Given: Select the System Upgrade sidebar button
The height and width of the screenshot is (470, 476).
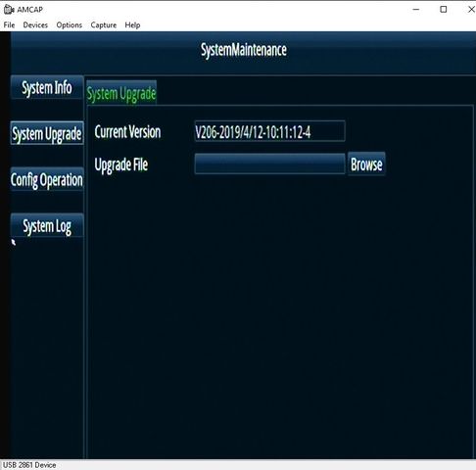Looking at the screenshot, I should (47, 133).
